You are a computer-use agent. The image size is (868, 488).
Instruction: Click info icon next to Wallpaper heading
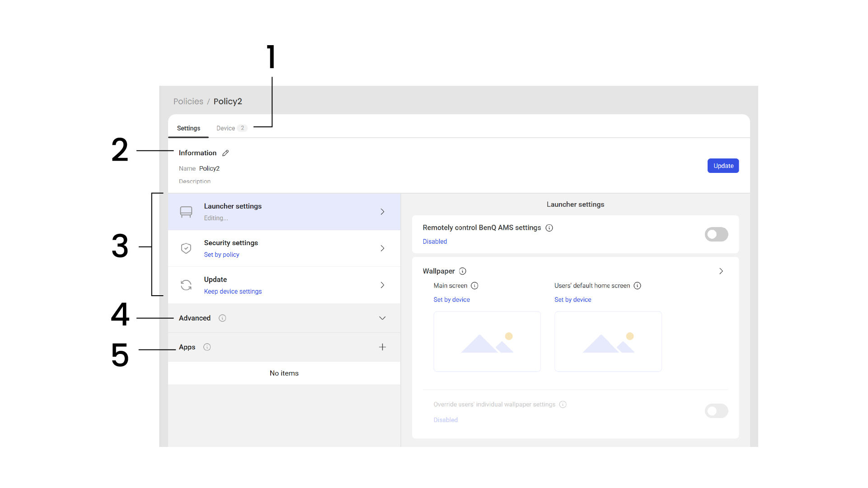[463, 271]
